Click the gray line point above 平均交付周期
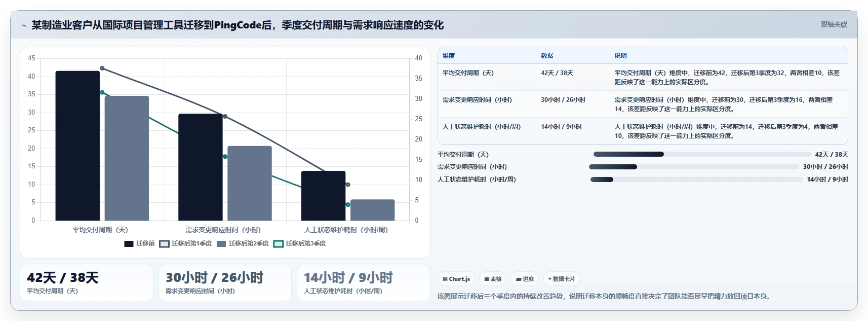Screen dimensions: 868x321 pos(102,68)
